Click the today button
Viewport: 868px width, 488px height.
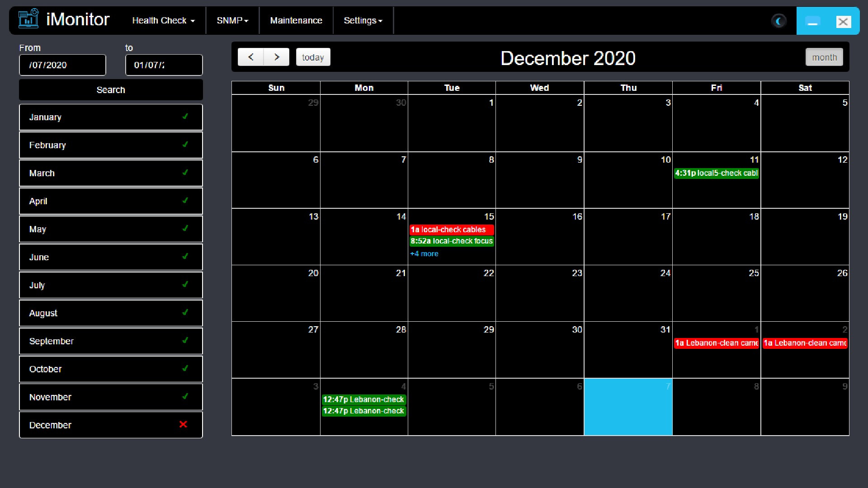tap(313, 57)
